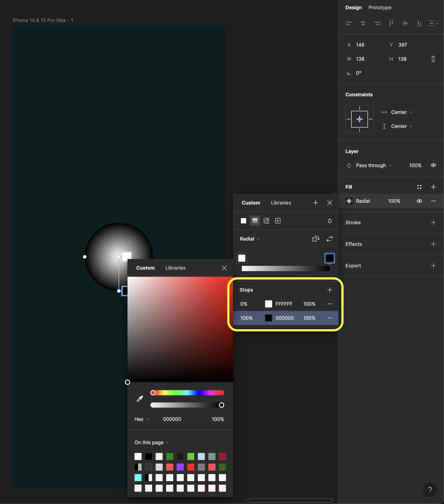Pick the purple swatch on this page

[180, 467]
